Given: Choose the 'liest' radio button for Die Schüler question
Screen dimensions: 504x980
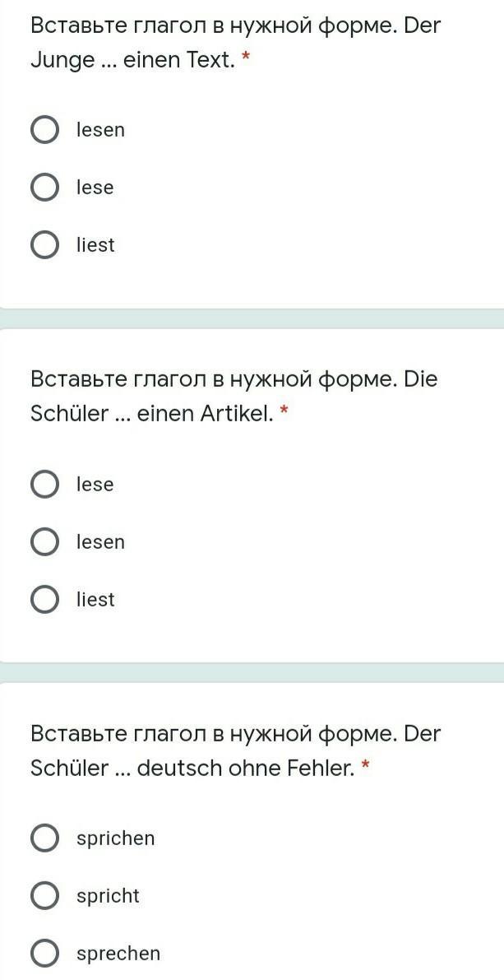Looking at the screenshot, I should 44,600.
